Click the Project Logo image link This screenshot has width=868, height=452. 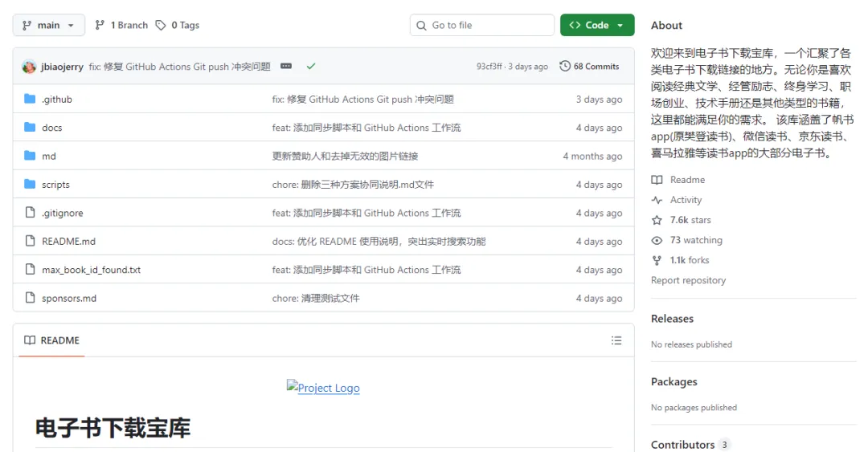click(x=323, y=387)
